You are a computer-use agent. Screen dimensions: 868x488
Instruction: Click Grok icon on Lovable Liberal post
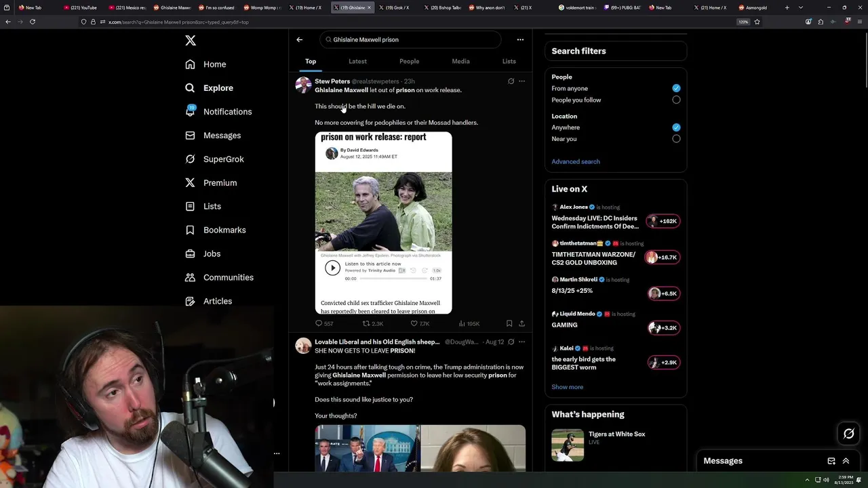pos(511,342)
